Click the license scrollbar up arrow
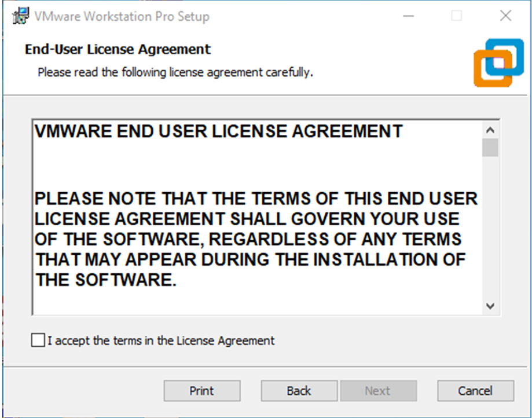This screenshot has height=418, width=532. click(x=490, y=130)
